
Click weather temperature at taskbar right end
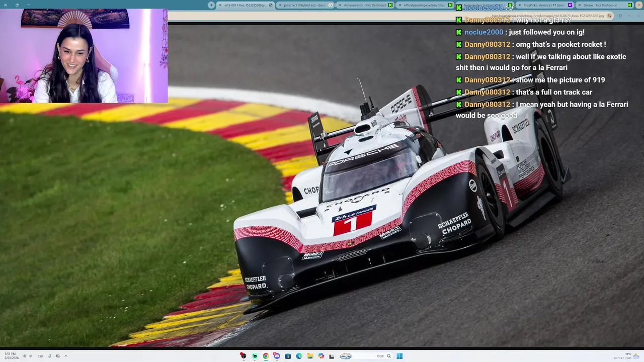(x=628, y=354)
